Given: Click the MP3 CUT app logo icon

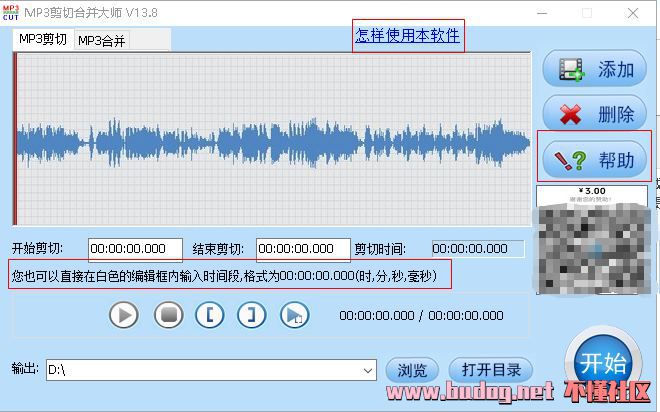Looking at the screenshot, I should click(x=10, y=13).
